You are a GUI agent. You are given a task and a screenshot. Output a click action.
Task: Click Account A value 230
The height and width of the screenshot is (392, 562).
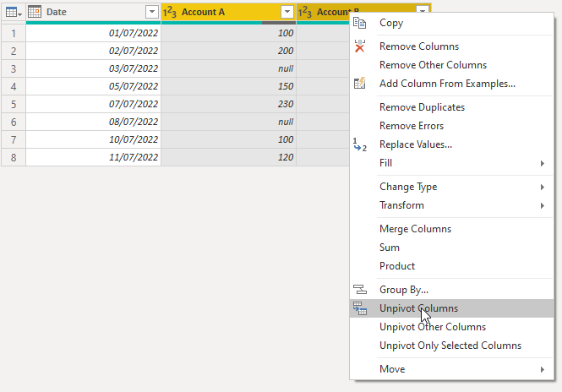(x=228, y=104)
